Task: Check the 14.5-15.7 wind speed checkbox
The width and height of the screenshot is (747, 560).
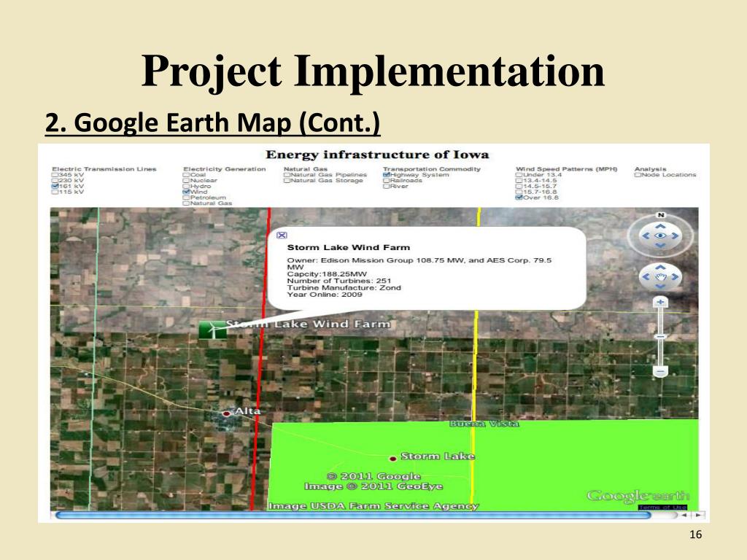Action: click(519, 186)
